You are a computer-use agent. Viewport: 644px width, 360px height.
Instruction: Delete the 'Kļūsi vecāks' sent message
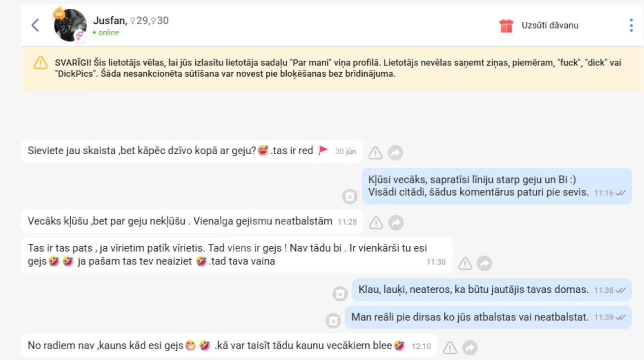(x=349, y=196)
